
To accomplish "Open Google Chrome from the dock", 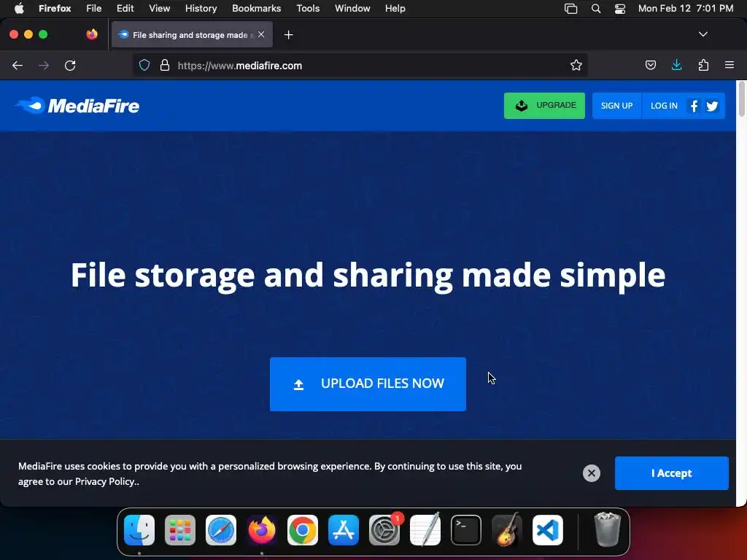I will point(303,530).
